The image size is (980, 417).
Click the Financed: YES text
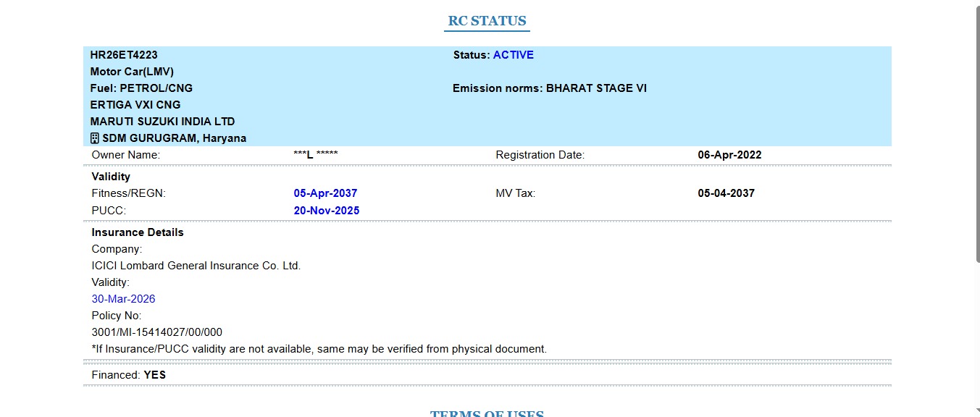point(129,375)
